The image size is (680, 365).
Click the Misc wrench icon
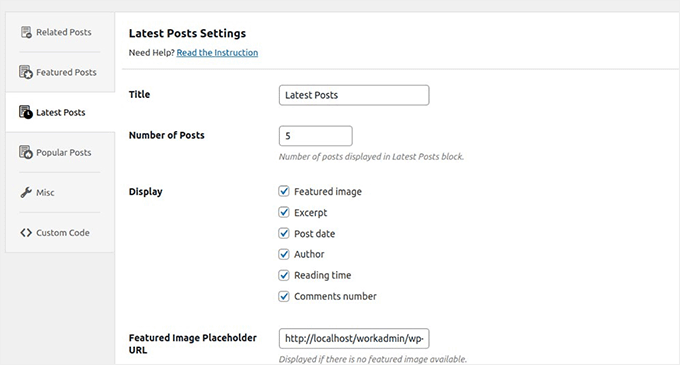click(26, 192)
